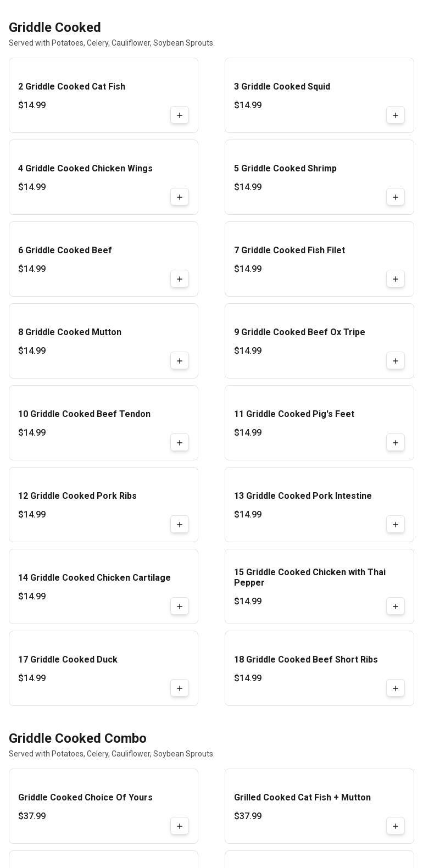Add Griddle Cooked Squid to order
This screenshot has width=423, height=868.
click(396, 115)
